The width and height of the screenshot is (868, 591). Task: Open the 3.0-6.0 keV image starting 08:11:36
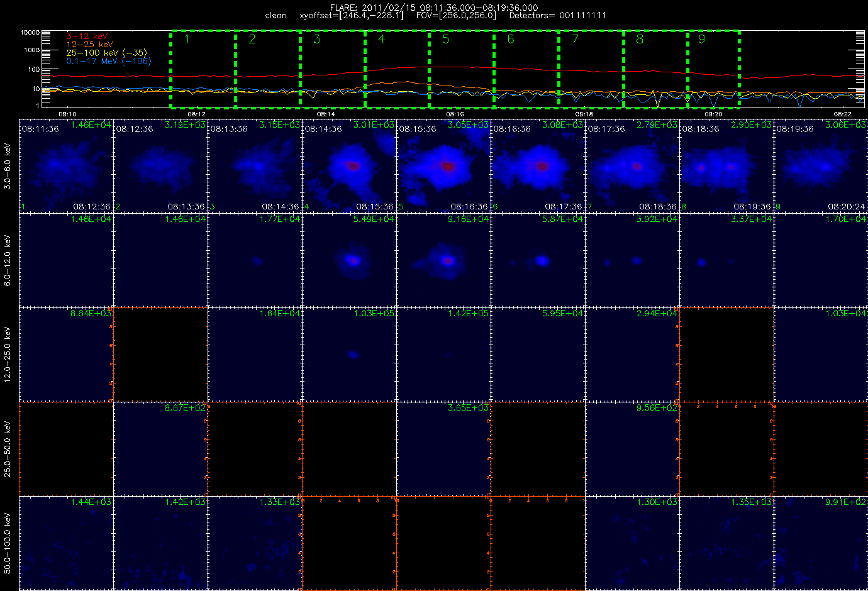[66, 165]
